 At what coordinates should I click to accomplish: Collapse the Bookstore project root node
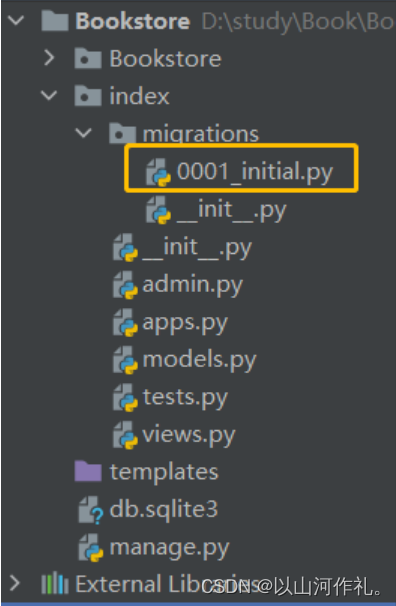pyautogui.click(x=16, y=20)
